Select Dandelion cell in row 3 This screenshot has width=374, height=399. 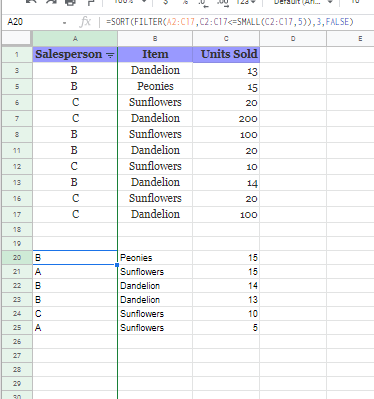coord(155,70)
